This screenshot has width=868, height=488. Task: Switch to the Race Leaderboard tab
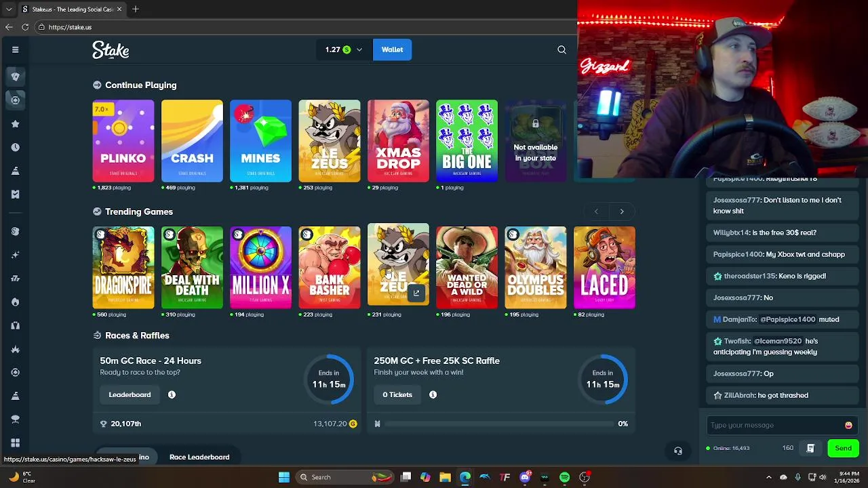199,457
